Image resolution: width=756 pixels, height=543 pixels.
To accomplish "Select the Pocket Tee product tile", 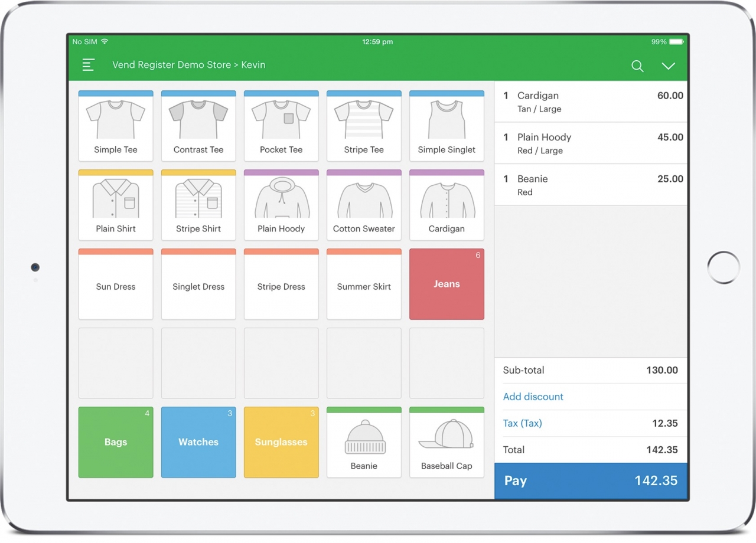I will 281,126.
